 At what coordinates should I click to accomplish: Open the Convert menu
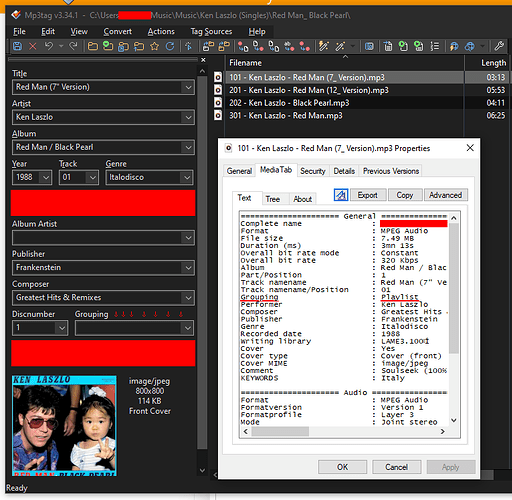tap(117, 32)
